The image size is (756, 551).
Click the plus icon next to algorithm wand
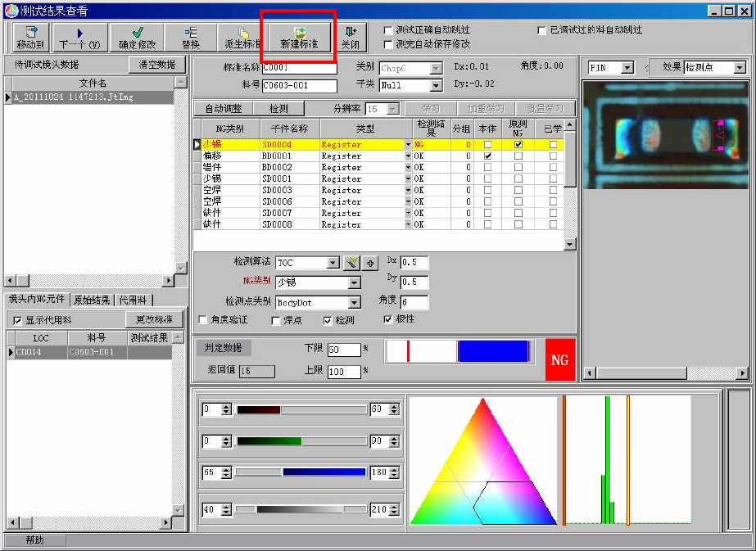coord(369,263)
